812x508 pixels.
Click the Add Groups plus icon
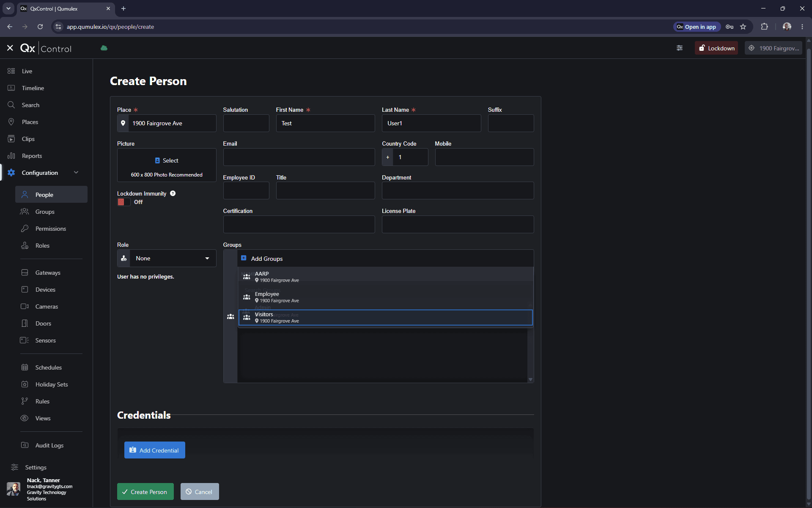[244, 258]
